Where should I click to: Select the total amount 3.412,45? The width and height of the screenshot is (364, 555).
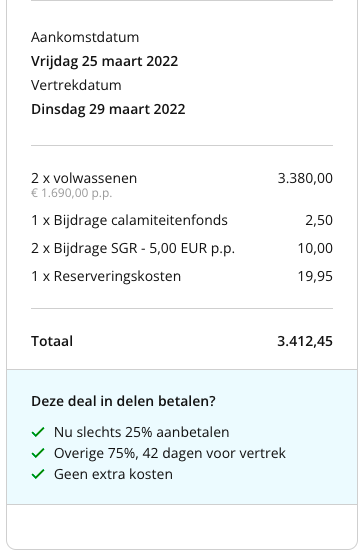pyautogui.click(x=305, y=341)
